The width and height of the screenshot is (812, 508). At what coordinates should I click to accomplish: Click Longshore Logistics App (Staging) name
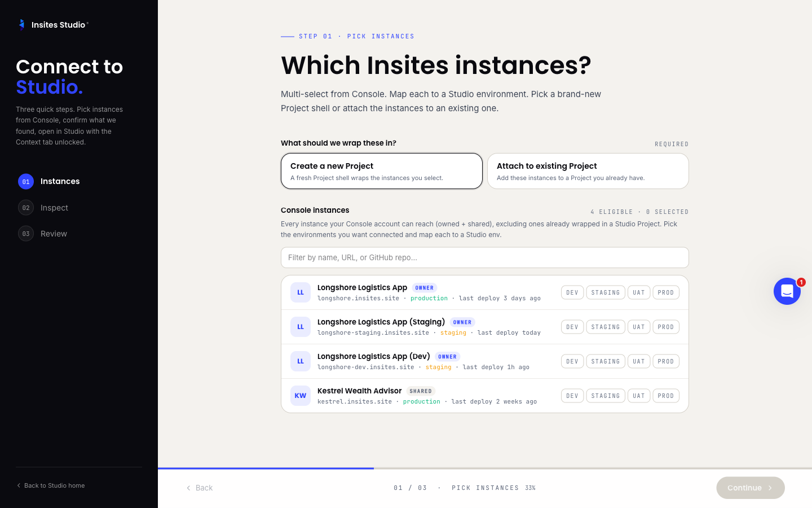tap(381, 322)
